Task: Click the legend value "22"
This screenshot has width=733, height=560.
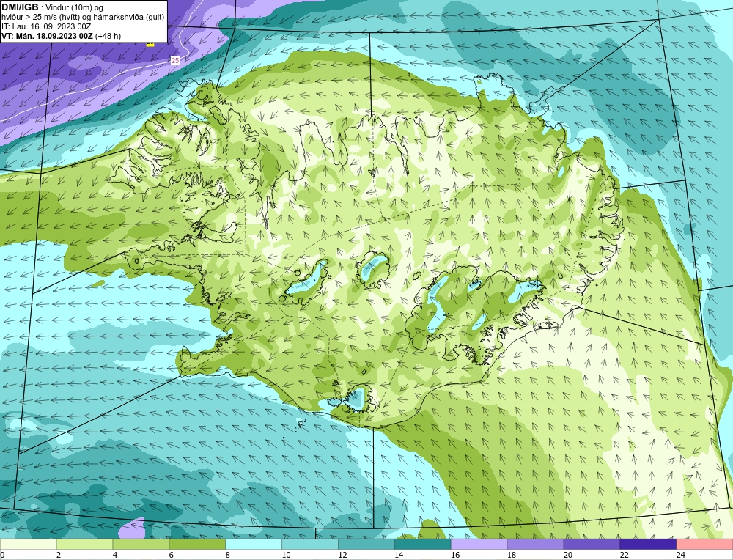Action: (625, 555)
